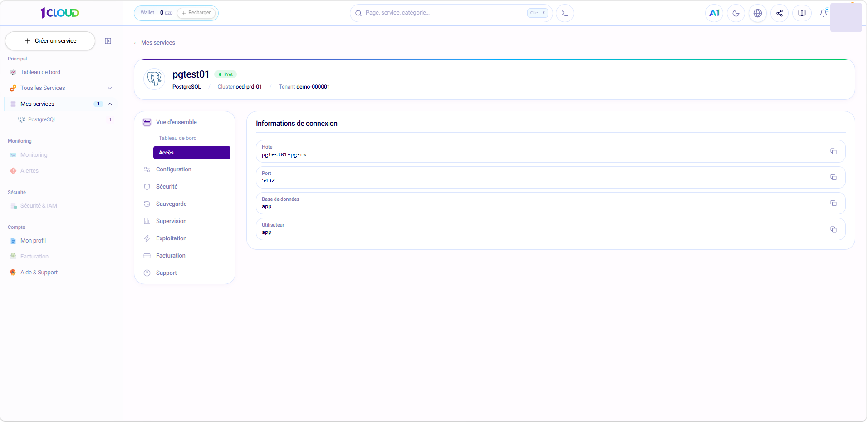
Task: Click the share icon in header
Action: click(780, 13)
